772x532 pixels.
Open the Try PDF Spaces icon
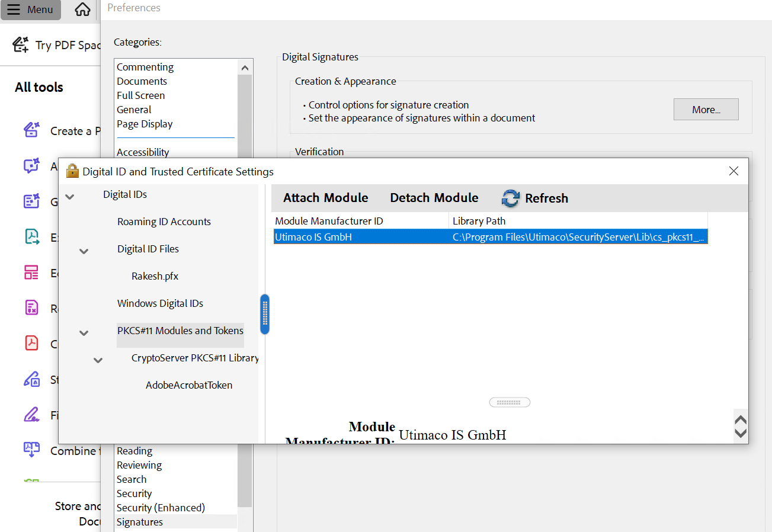click(21, 44)
